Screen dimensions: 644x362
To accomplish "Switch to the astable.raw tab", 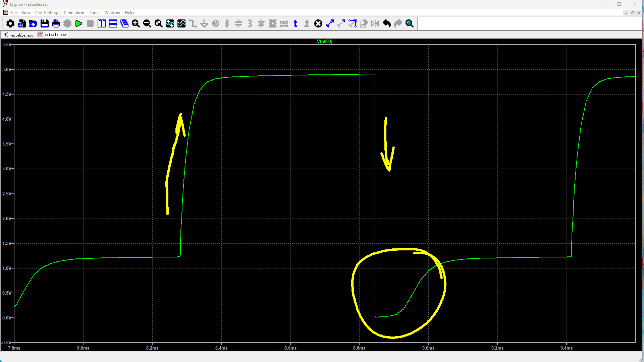I will coord(52,35).
